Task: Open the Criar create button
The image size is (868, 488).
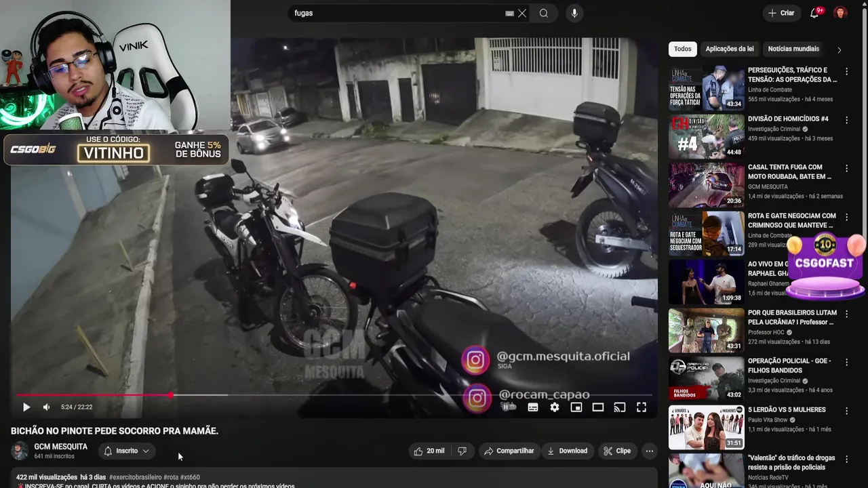Action: [781, 13]
